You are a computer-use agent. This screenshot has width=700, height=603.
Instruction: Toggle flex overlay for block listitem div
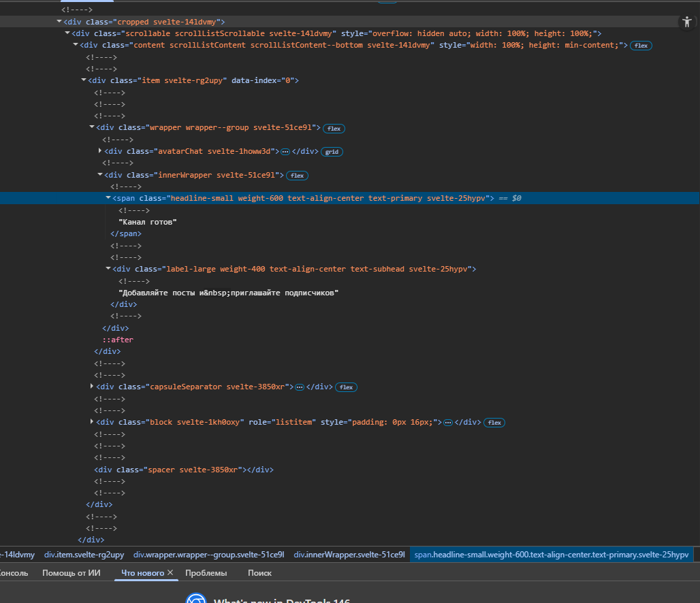pos(494,423)
